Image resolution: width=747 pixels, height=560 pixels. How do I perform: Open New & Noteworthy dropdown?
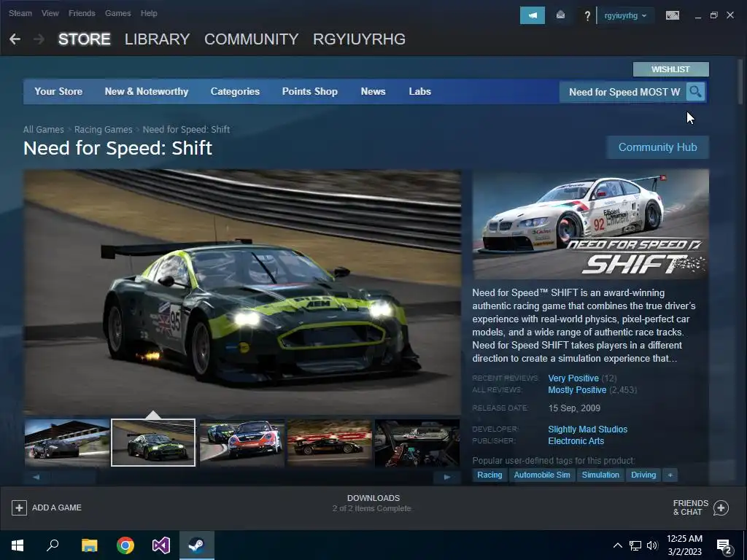point(146,91)
